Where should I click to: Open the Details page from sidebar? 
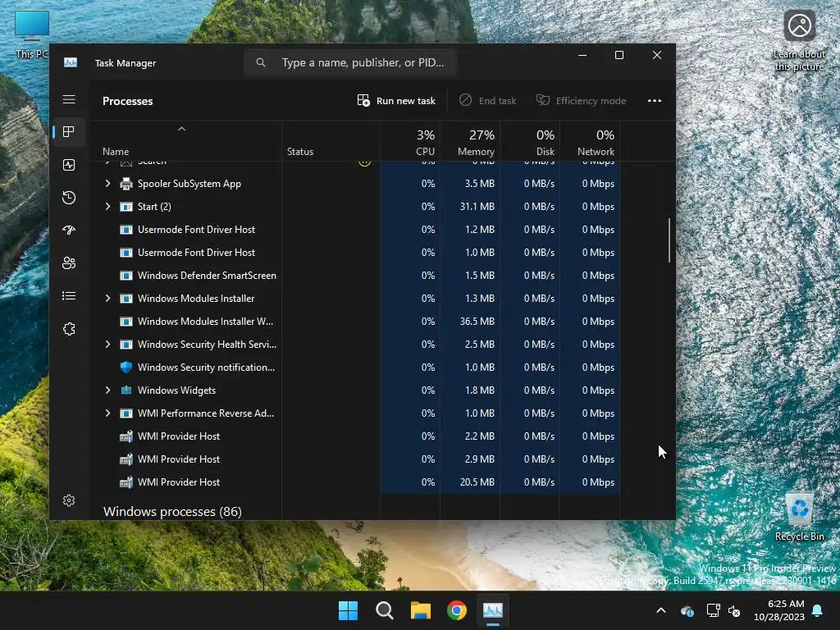point(69,295)
